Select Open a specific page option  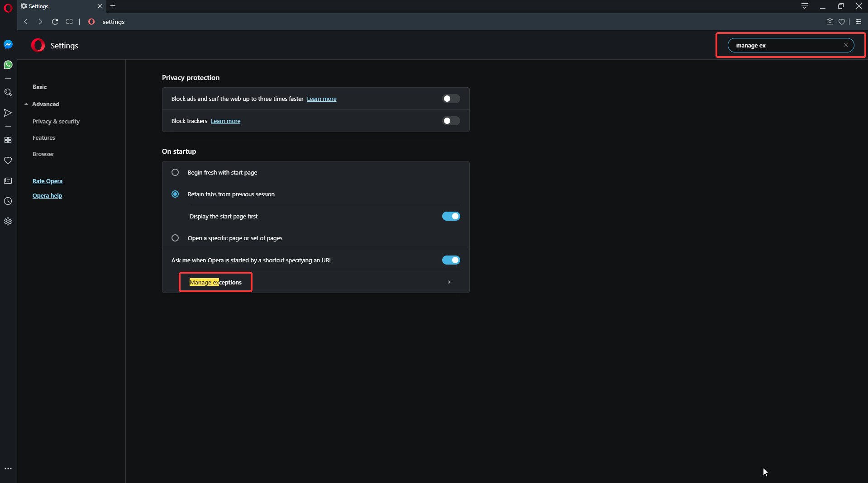point(175,238)
